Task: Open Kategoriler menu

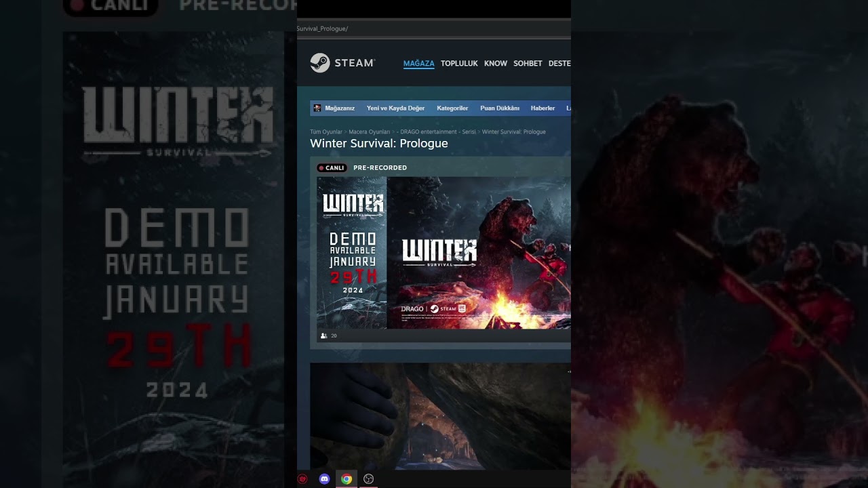Action: click(452, 108)
